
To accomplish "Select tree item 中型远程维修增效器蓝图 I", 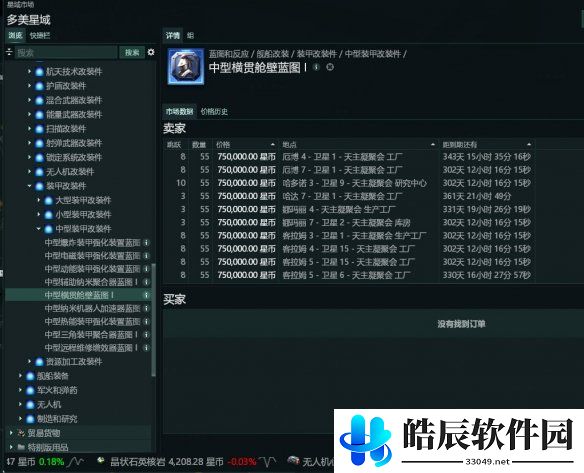I will (x=91, y=348).
